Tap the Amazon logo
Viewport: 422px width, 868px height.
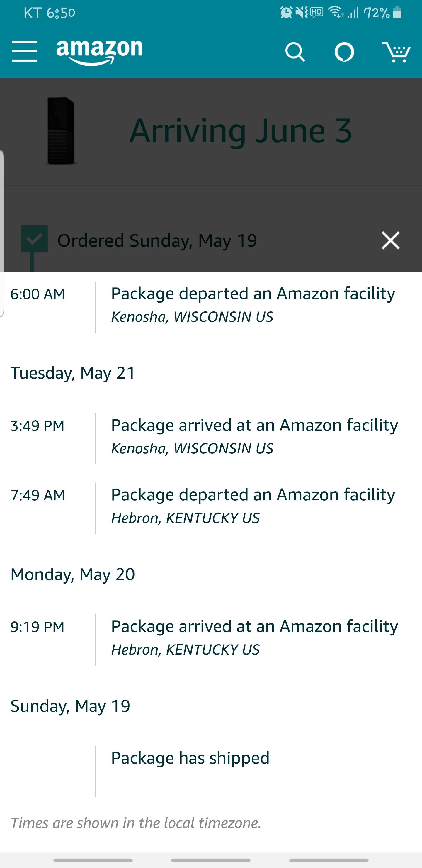click(x=99, y=51)
